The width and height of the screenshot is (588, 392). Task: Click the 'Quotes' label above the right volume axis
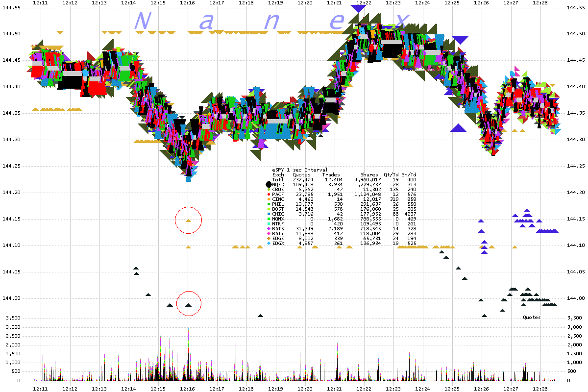pos(532,317)
